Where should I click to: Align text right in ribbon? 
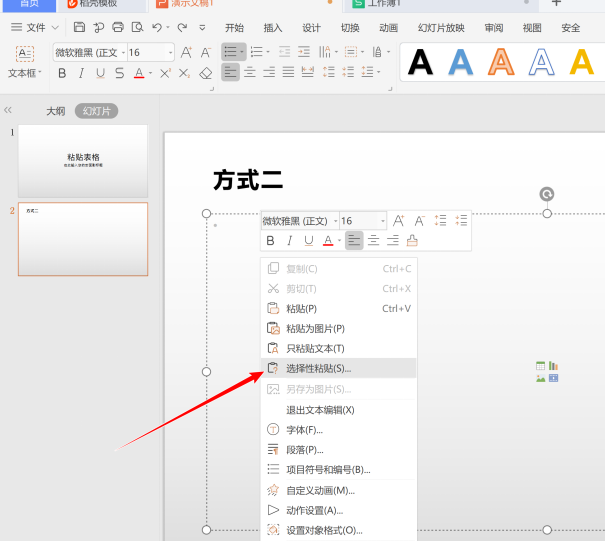tap(269, 72)
